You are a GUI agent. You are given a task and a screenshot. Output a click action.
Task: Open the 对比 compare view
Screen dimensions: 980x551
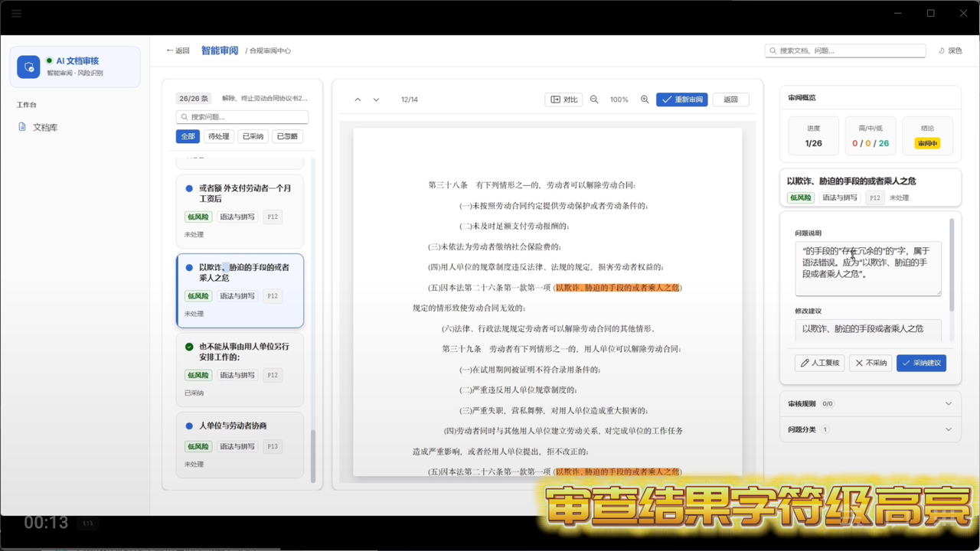tap(564, 99)
